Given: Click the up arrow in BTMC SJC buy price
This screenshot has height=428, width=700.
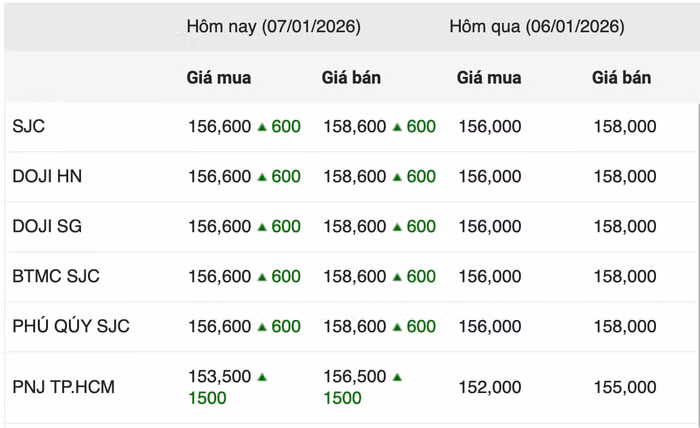Looking at the screenshot, I should tap(262, 277).
